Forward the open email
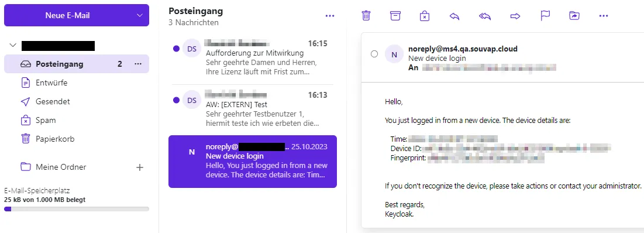Image resolution: width=644 pixels, height=233 pixels. [x=515, y=16]
